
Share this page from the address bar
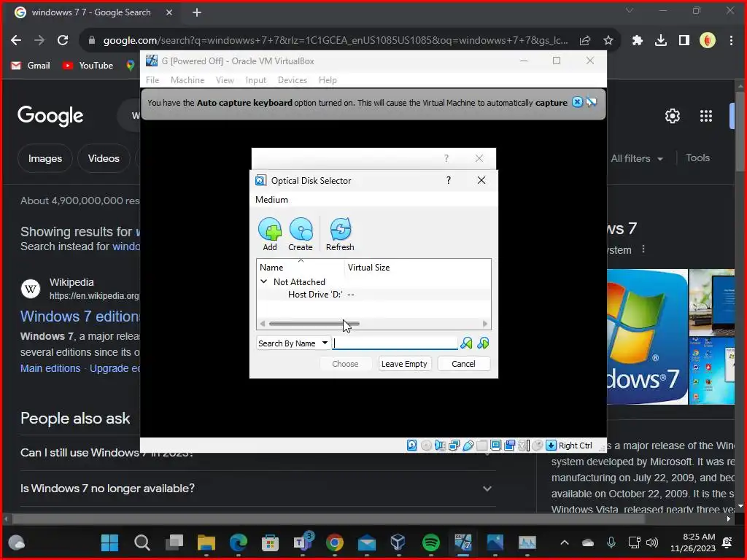[585, 41]
